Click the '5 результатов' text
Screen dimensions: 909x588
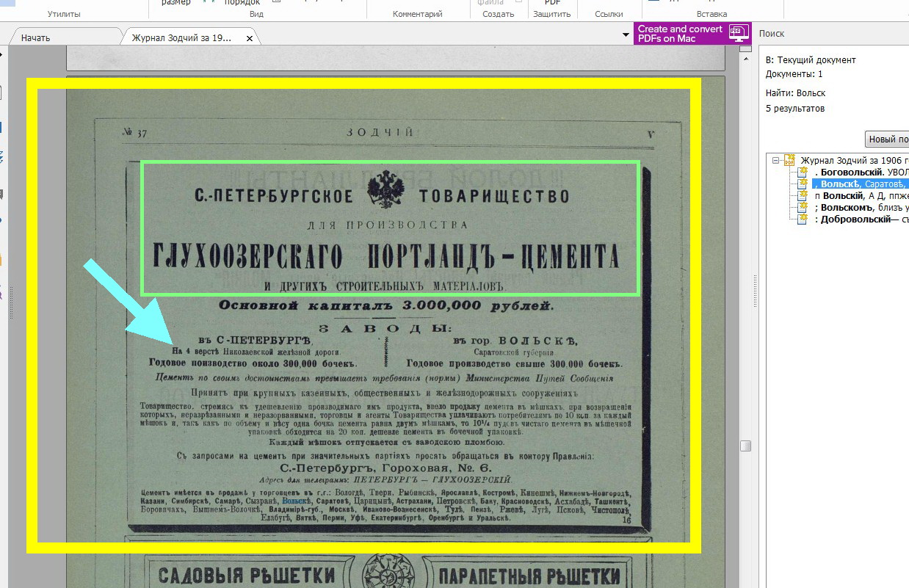(x=795, y=109)
